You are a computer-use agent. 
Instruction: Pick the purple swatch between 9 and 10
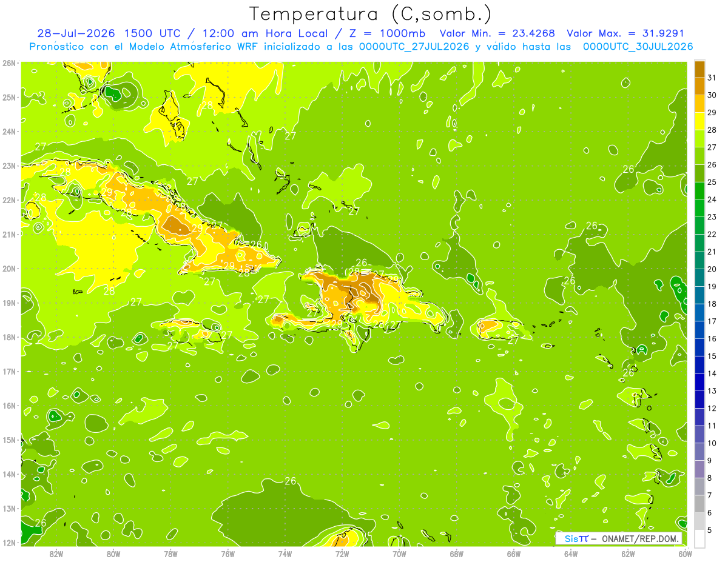700,452
